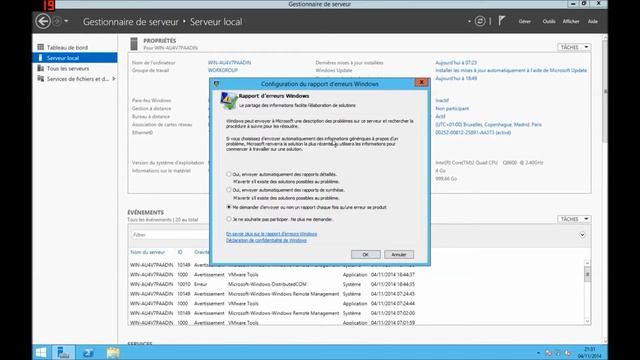Select 'Oui, envoyer rapports détaillés' radio button
Screen dimensions: 640x360
pyautogui.click(x=229, y=174)
